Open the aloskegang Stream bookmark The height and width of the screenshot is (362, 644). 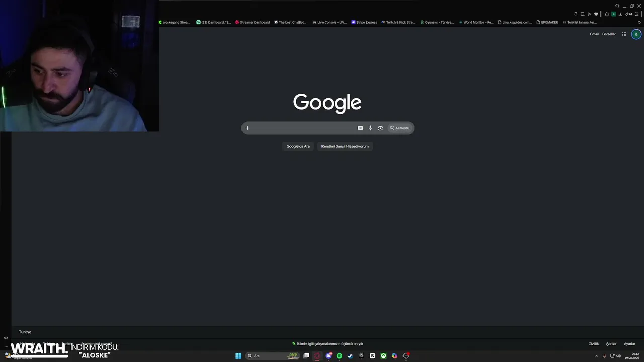pyautogui.click(x=175, y=22)
